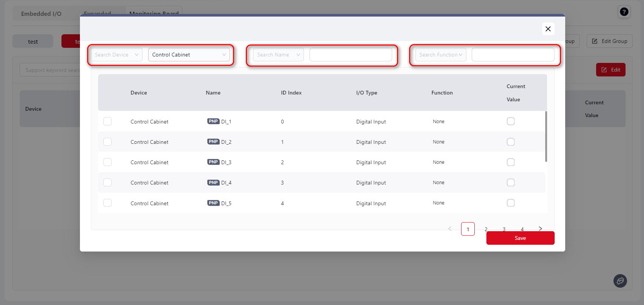Image resolution: width=644 pixels, height=305 pixels.
Task: Open the Search Function dropdown
Action: (440, 55)
